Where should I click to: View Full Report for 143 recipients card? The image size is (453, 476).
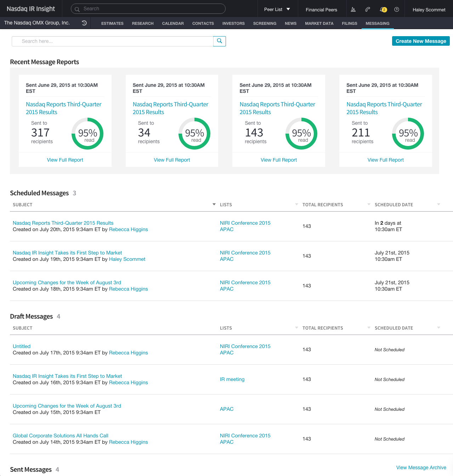pyautogui.click(x=279, y=160)
